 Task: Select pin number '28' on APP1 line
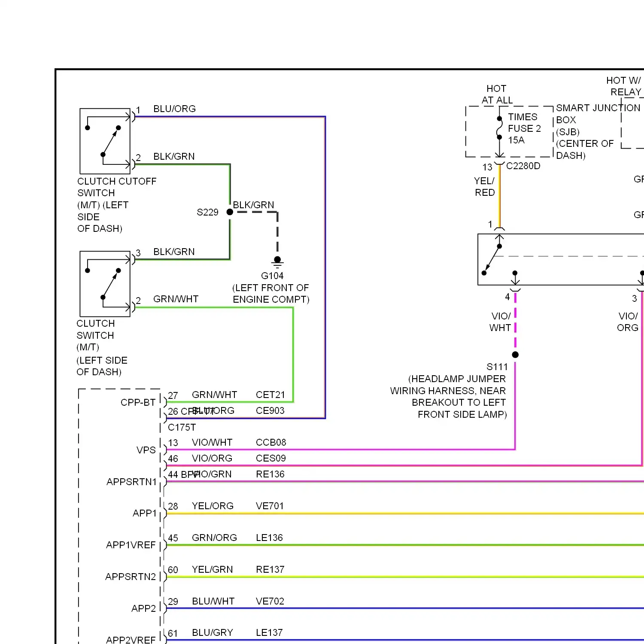173,506
